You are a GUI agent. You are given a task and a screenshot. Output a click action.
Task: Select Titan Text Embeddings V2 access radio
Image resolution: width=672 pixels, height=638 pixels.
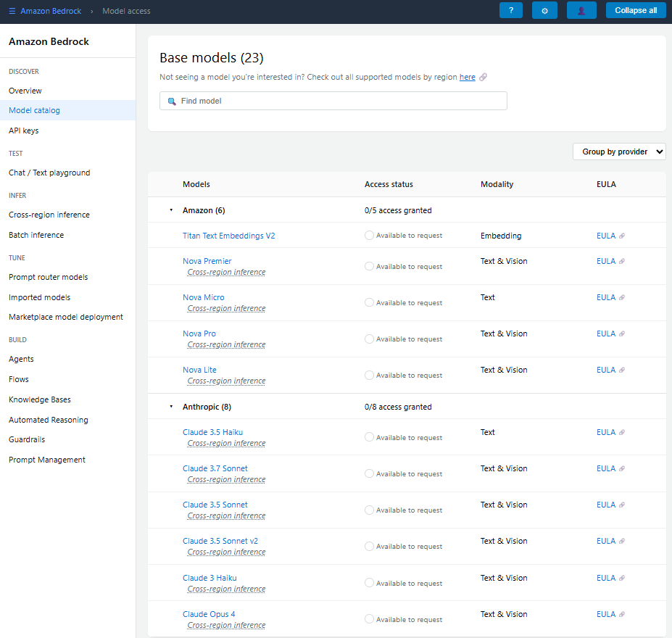click(x=369, y=235)
